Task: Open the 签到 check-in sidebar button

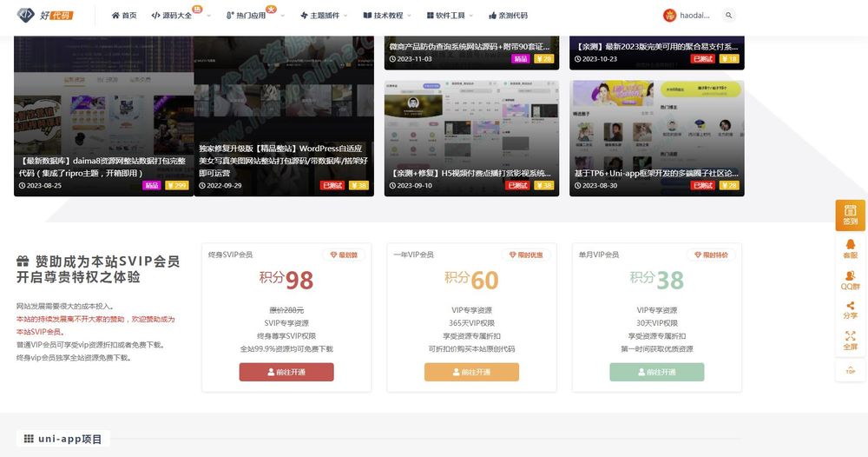Action: 851,215
